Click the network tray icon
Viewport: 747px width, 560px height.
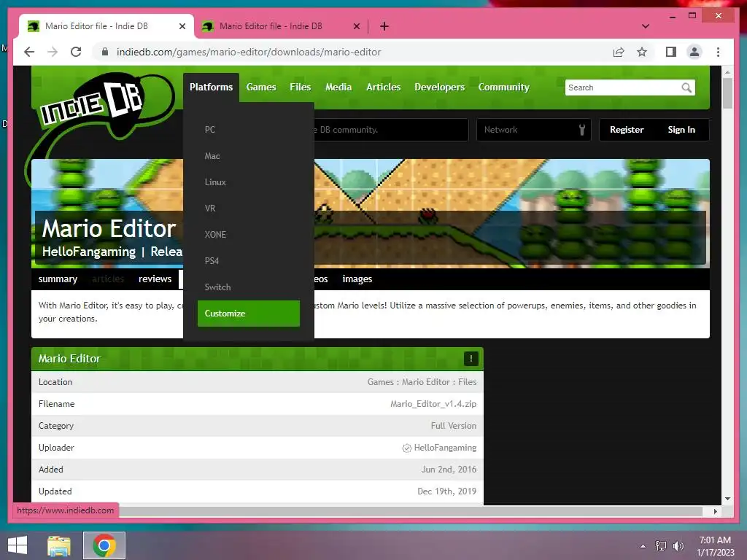660,546
